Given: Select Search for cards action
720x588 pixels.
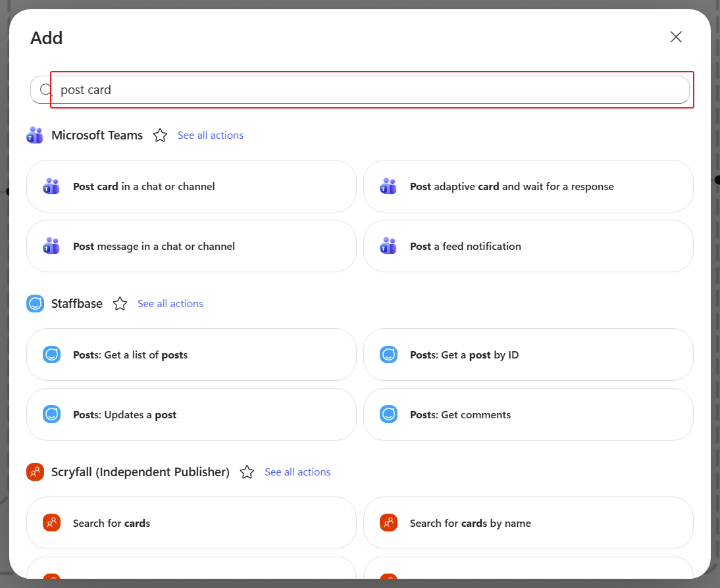Looking at the screenshot, I should pyautogui.click(x=192, y=524).
